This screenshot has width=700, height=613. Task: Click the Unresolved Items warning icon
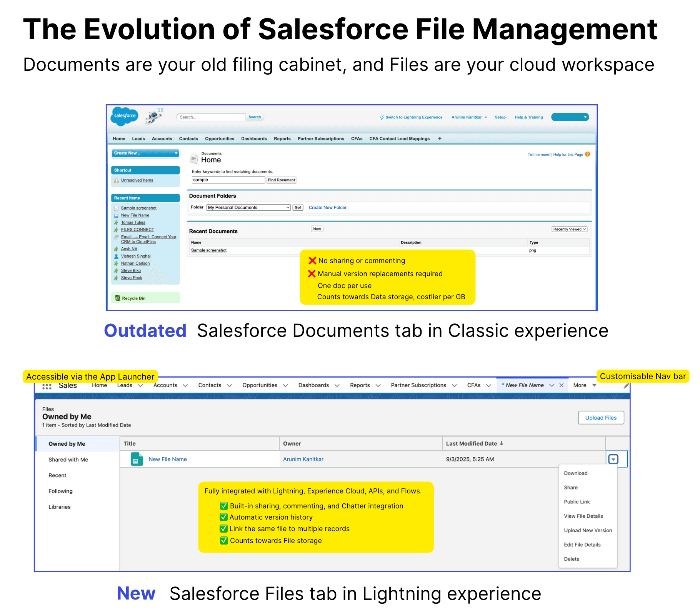pyautogui.click(x=116, y=180)
